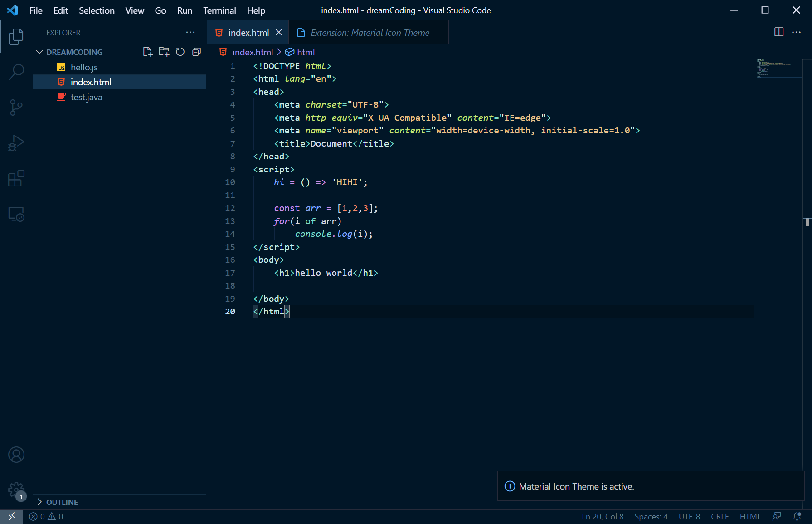Click the EXPLORER panel title
This screenshot has width=812, height=524.
pos(63,32)
